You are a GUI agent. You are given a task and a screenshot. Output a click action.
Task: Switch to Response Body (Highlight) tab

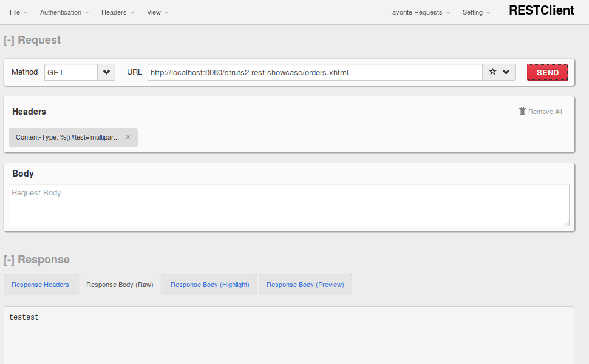pos(210,285)
